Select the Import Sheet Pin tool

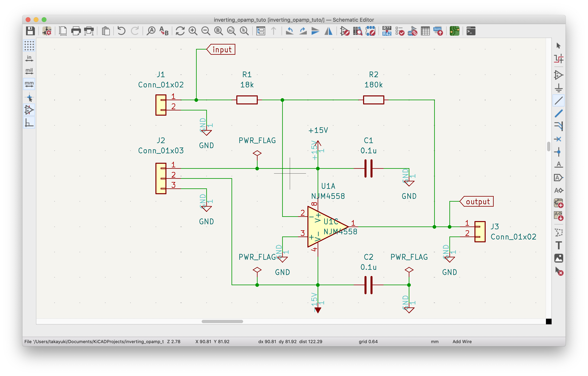(558, 216)
